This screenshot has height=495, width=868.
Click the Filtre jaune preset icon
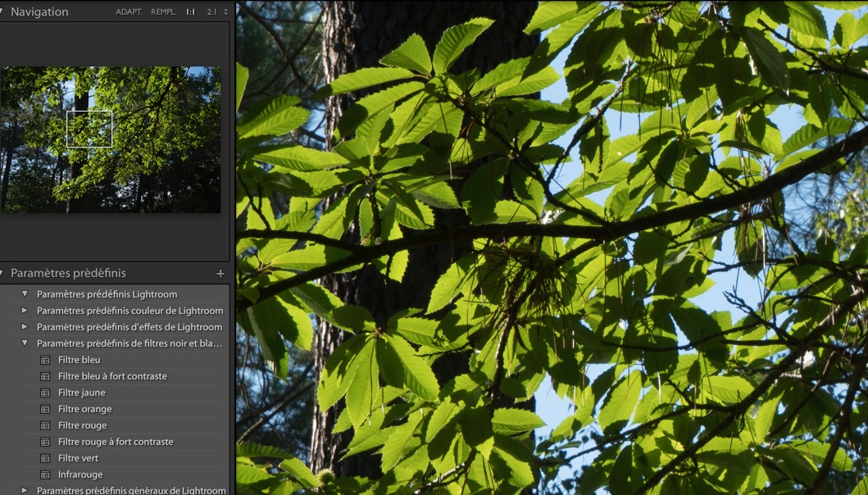45,393
